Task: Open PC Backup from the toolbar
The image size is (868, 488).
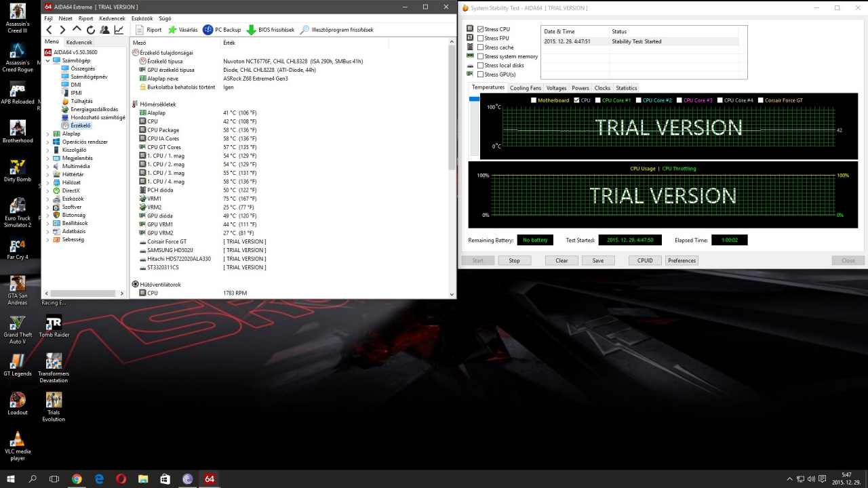Action: (222, 30)
